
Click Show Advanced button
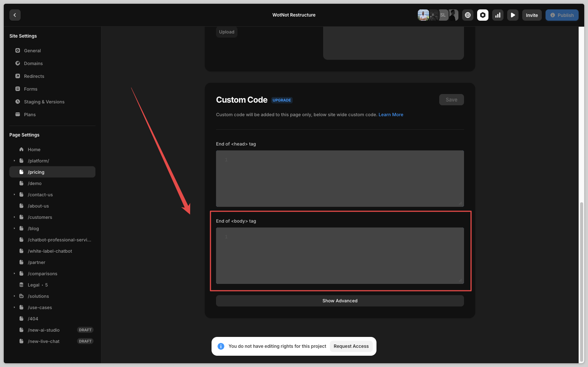click(340, 301)
